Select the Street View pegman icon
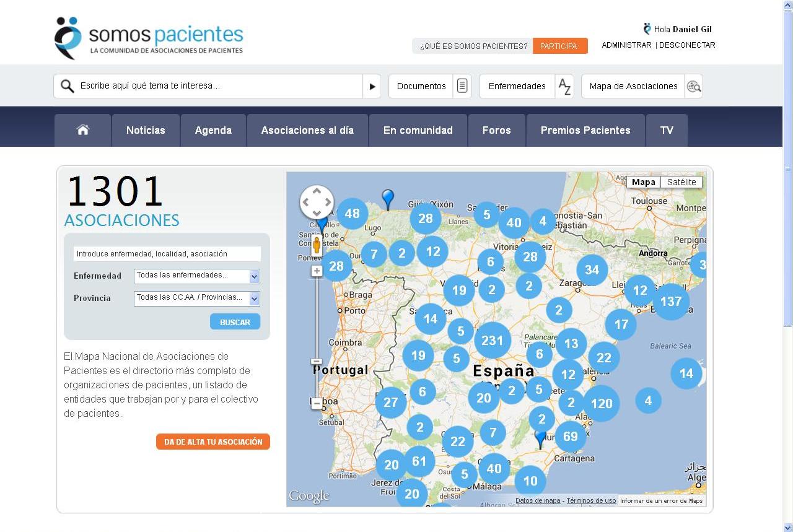This screenshot has width=793, height=532. tap(317, 245)
